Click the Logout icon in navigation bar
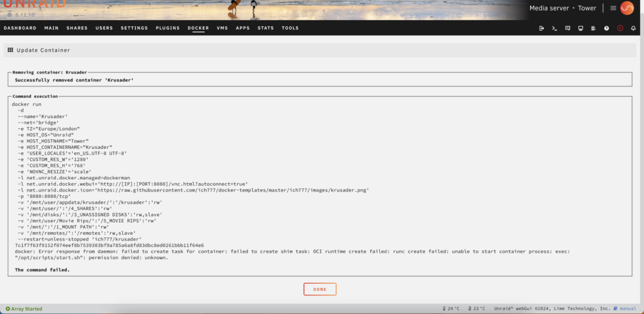The width and height of the screenshot is (644, 314). tap(542, 28)
